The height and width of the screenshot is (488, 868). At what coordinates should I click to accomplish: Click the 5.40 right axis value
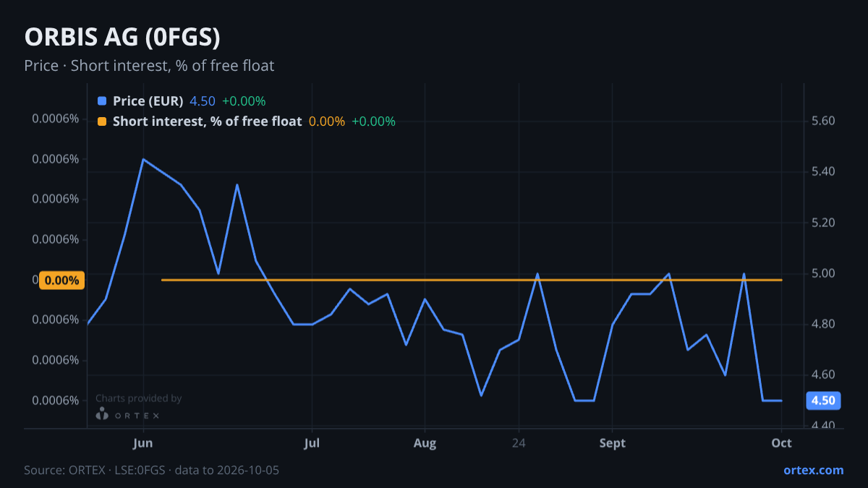(823, 171)
